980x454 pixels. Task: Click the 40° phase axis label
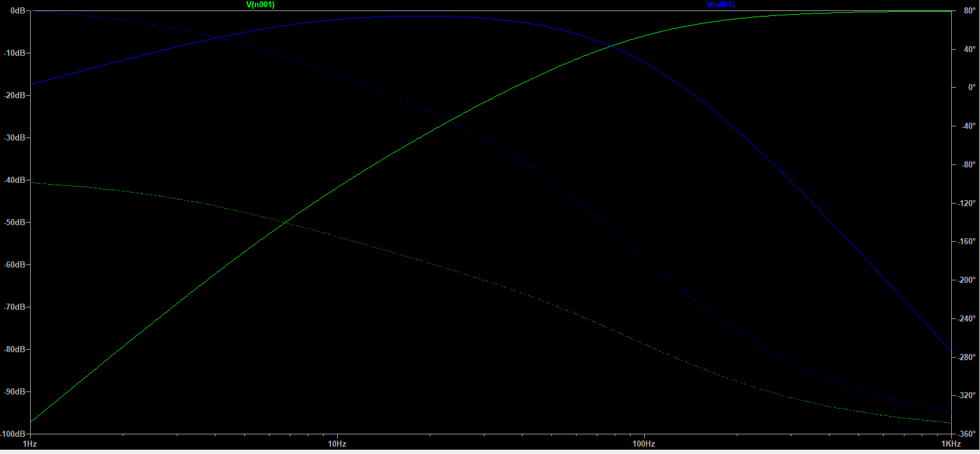pos(970,50)
